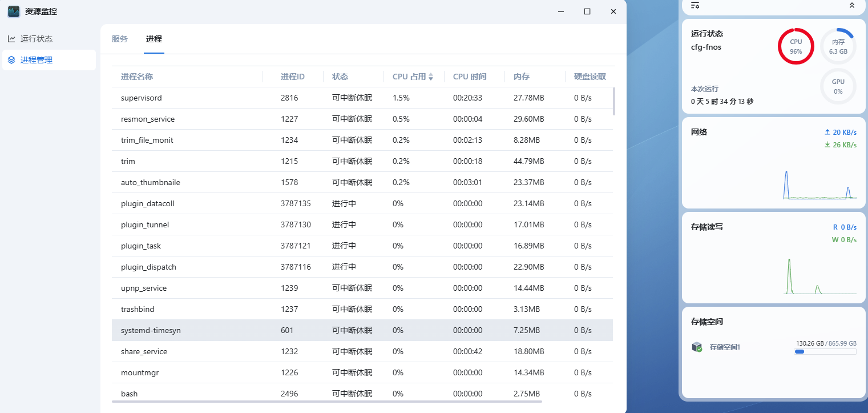Click the 内存 6.3 GB gauge

click(x=838, y=46)
